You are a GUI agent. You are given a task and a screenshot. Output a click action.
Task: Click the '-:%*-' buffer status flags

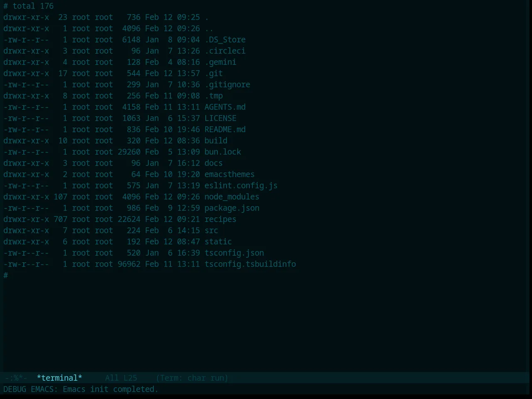pyautogui.click(x=15, y=378)
